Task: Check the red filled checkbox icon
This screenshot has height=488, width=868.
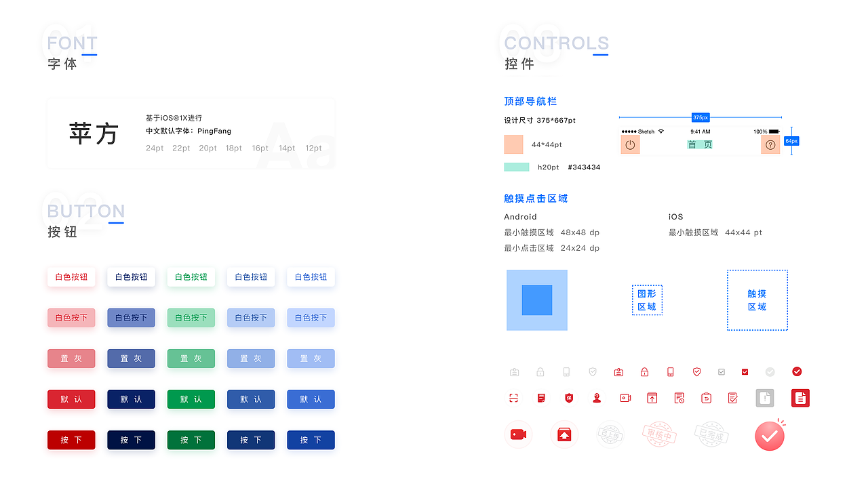Action: pos(745,372)
